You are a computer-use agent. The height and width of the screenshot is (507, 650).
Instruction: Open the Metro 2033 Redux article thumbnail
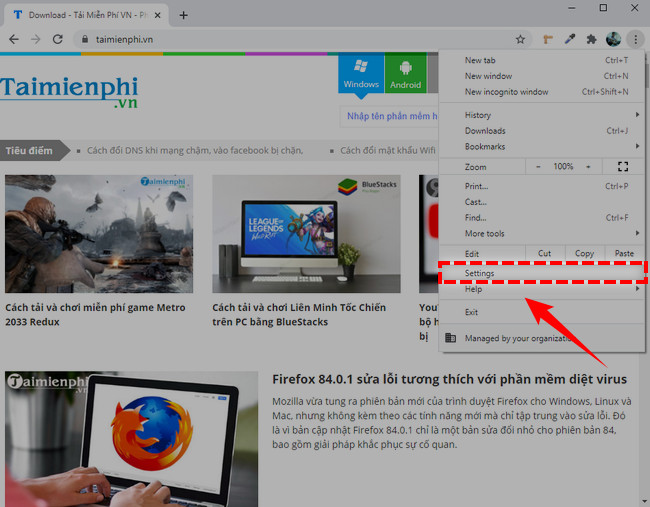coord(99,234)
